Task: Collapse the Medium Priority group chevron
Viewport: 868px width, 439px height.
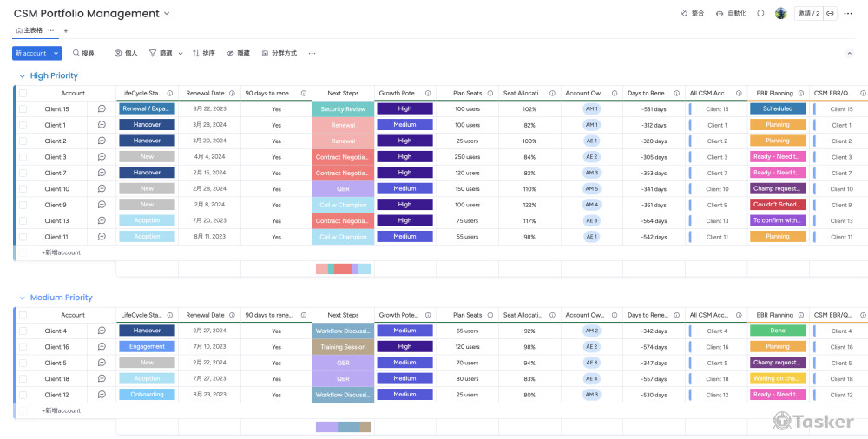Action: pos(23,298)
